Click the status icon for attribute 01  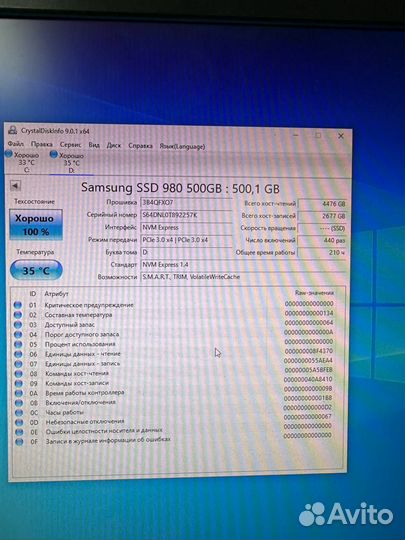pyautogui.click(x=18, y=305)
